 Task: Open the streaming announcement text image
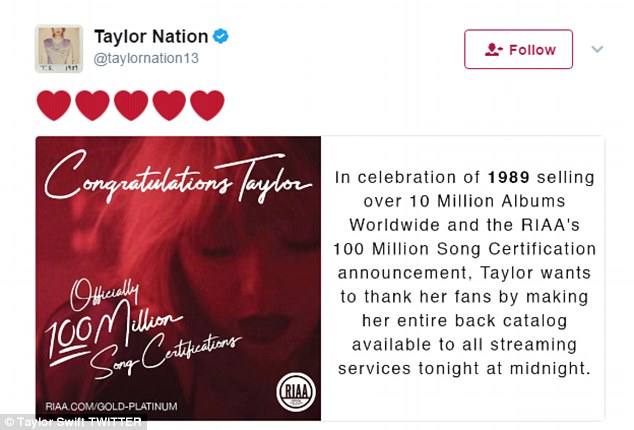point(463,278)
